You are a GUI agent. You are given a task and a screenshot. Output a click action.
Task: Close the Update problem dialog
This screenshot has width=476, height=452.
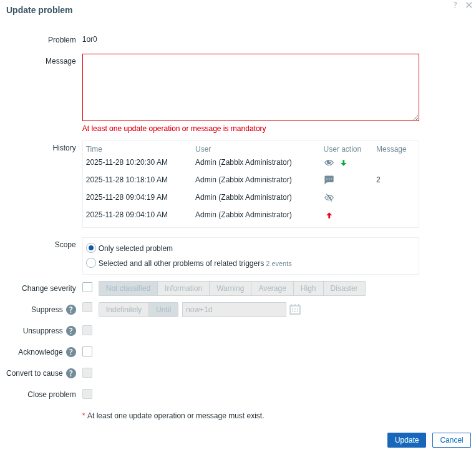click(x=469, y=5)
